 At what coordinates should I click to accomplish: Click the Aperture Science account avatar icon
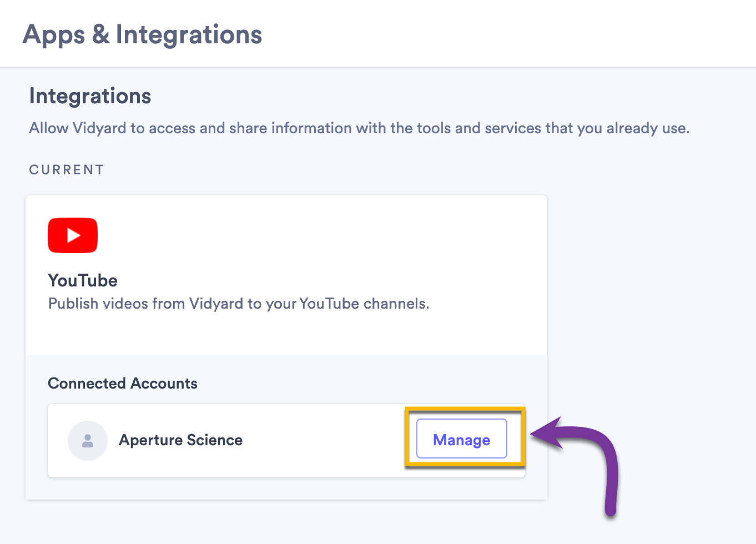(88, 441)
